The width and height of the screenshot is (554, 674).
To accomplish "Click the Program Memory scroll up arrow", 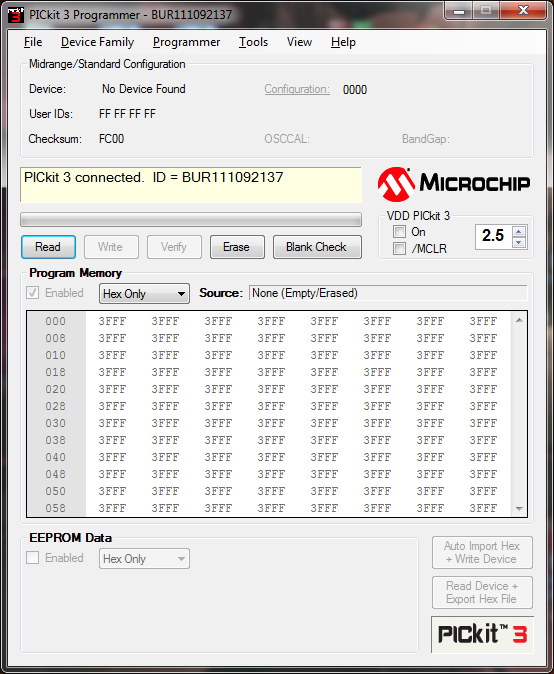I will click(519, 320).
